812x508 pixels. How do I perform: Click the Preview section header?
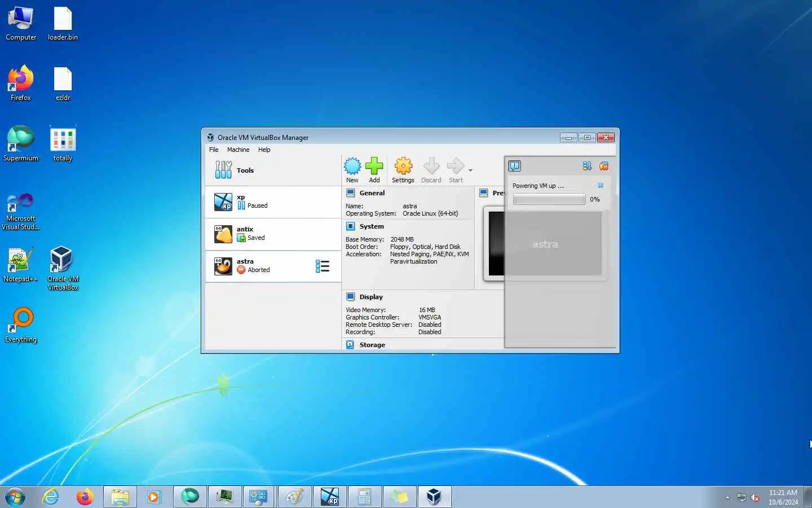tap(498, 193)
